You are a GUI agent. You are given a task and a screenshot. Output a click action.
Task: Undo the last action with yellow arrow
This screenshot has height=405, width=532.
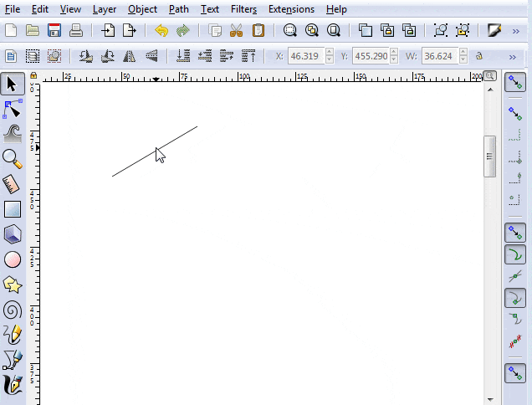(161, 31)
